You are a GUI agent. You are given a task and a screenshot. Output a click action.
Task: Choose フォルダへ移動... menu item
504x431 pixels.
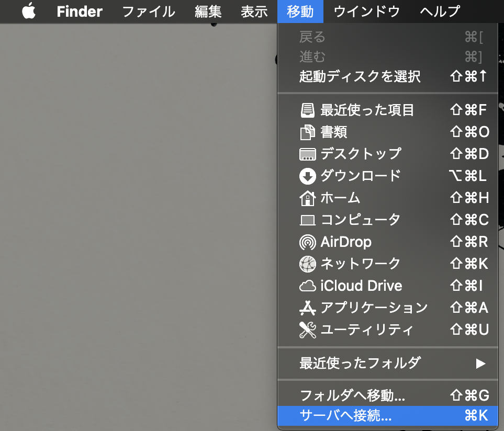click(x=388, y=395)
